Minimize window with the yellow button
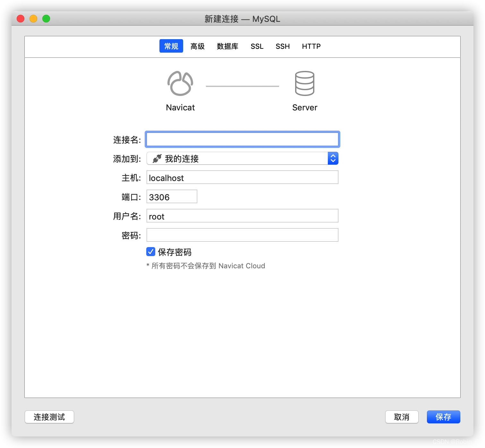The height and width of the screenshot is (448, 485). click(33, 19)
